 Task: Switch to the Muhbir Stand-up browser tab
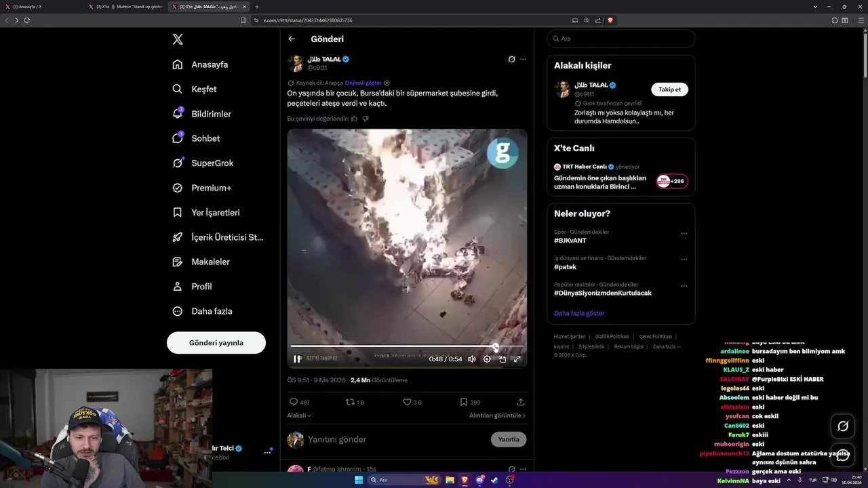coord(126,7)
